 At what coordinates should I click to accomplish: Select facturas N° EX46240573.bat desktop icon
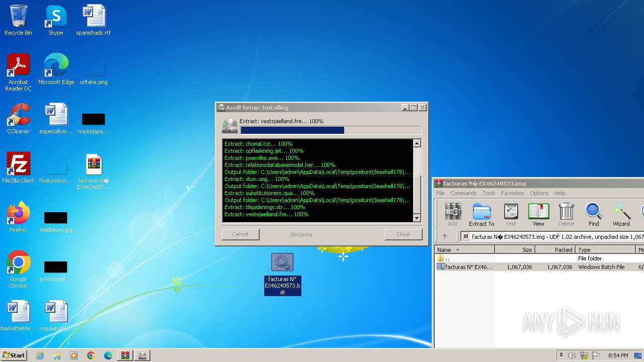282,274
